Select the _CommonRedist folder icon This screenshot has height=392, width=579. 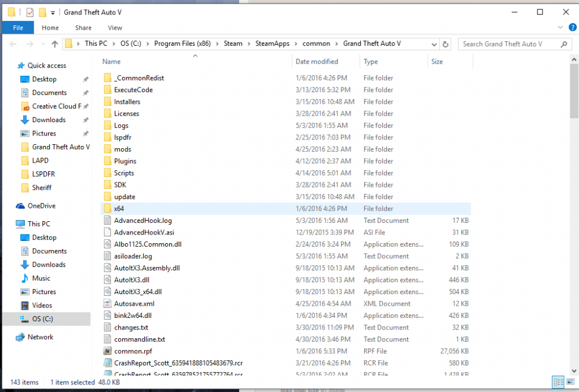(108, 78)
